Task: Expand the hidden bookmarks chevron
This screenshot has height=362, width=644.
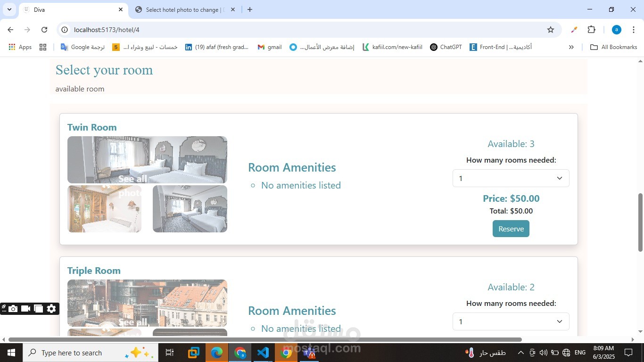Action: (571, 47)
